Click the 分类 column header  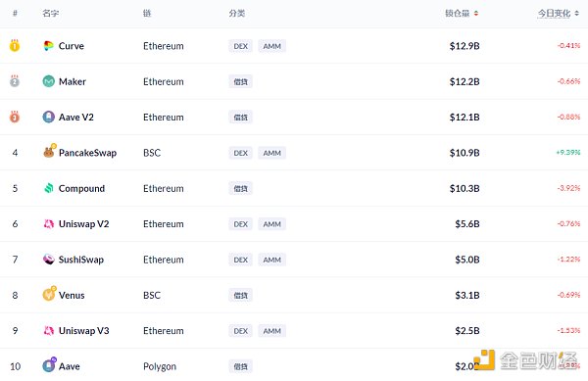click(x=237, y=14)
